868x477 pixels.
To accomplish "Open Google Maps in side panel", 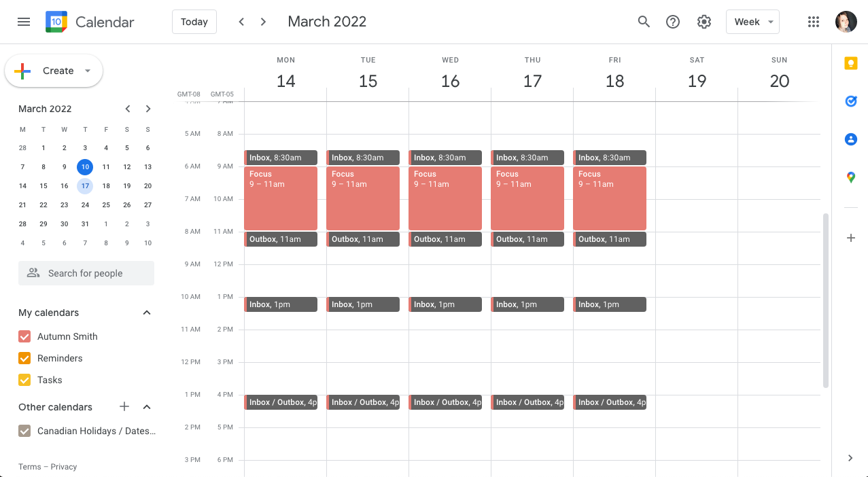I will (850, 177).
